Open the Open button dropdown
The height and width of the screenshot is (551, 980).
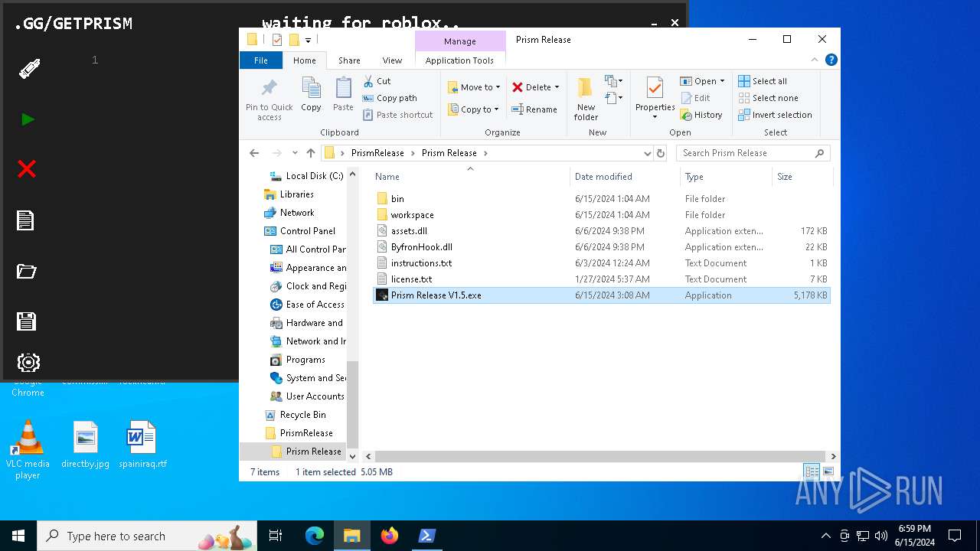click(x=722, y=81)
